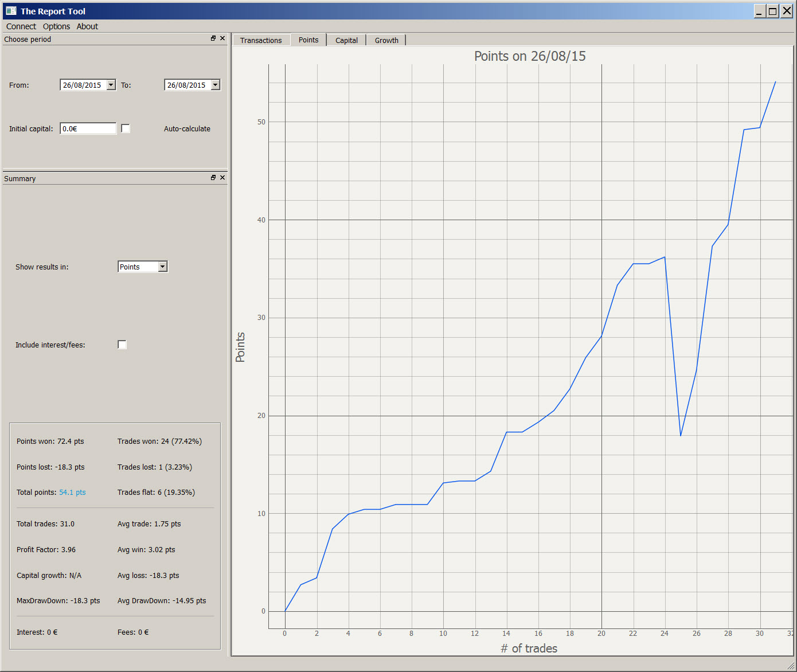Open the Options menu
The image size is (797, 672).
(x=56, y=26)
